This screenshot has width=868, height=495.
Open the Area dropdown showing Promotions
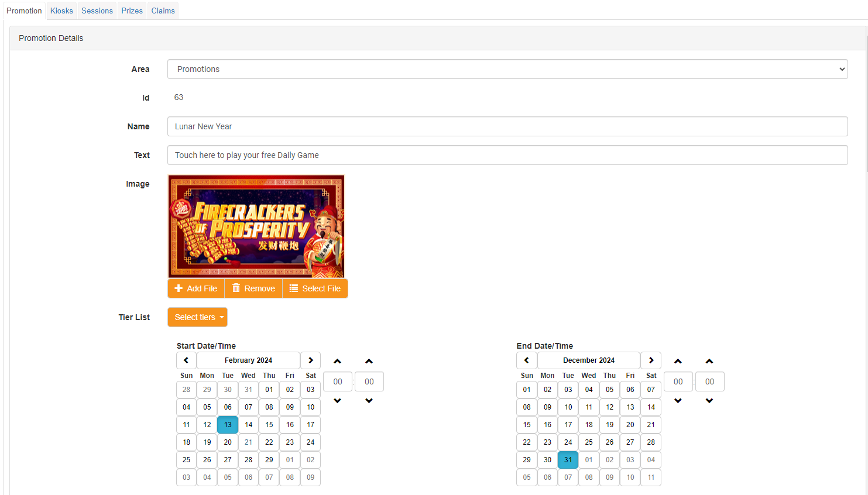tap(507, 69)
